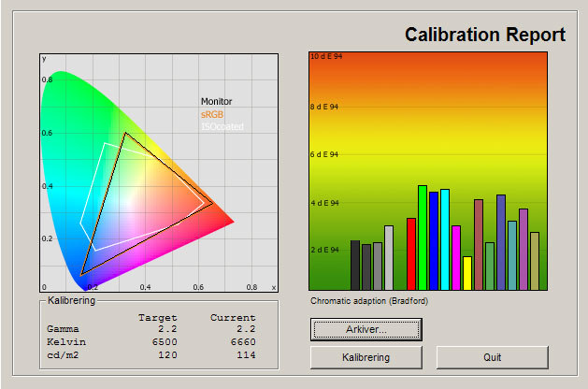The image size is (588, 389).
Task: Click the yellow bar in the chart
Action: (x=467, y=273)
